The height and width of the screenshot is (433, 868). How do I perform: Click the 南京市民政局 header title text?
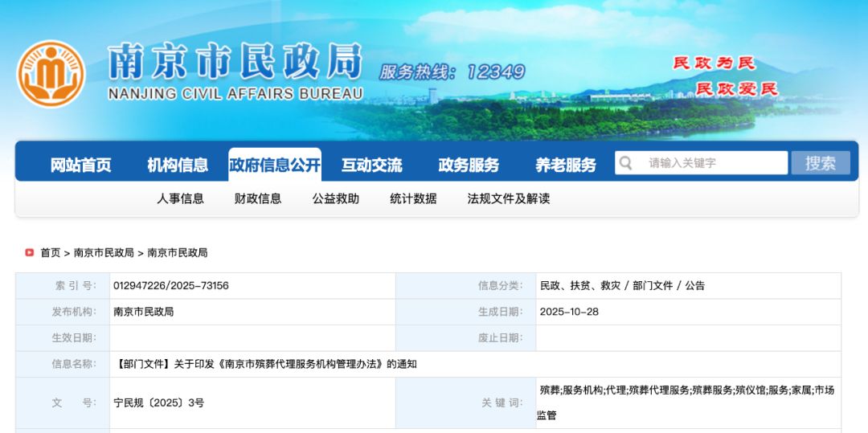coord(235,61)
